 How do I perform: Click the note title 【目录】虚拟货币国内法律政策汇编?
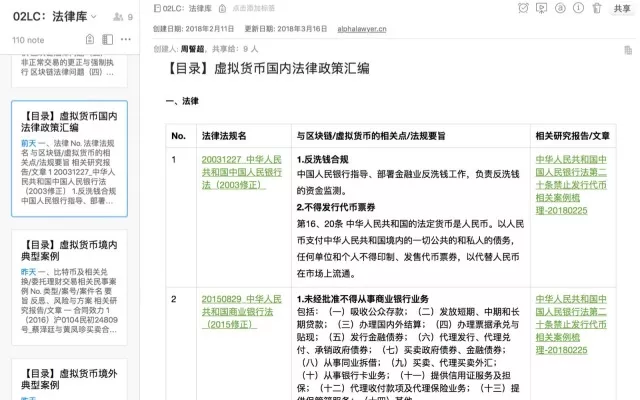[267, 68]
